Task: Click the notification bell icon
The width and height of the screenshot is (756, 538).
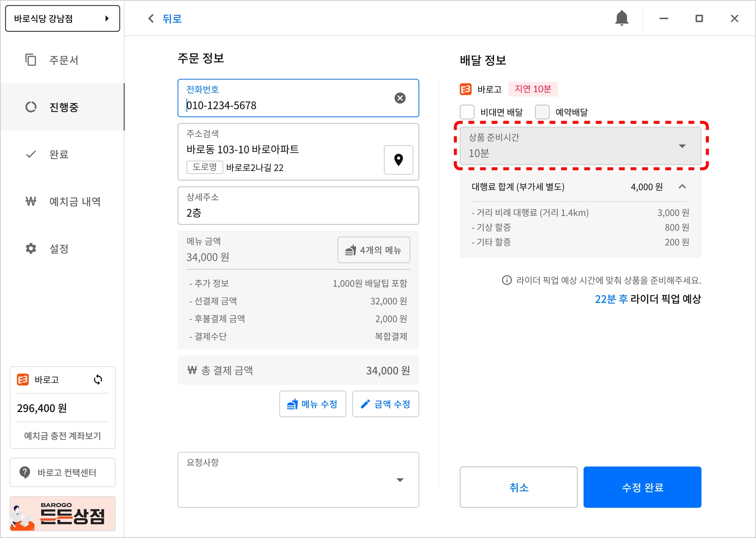Action: tap(621, 18)
